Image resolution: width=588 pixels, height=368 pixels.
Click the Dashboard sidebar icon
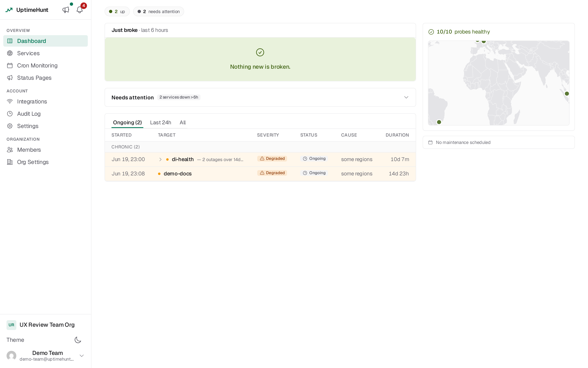[10, 41]
